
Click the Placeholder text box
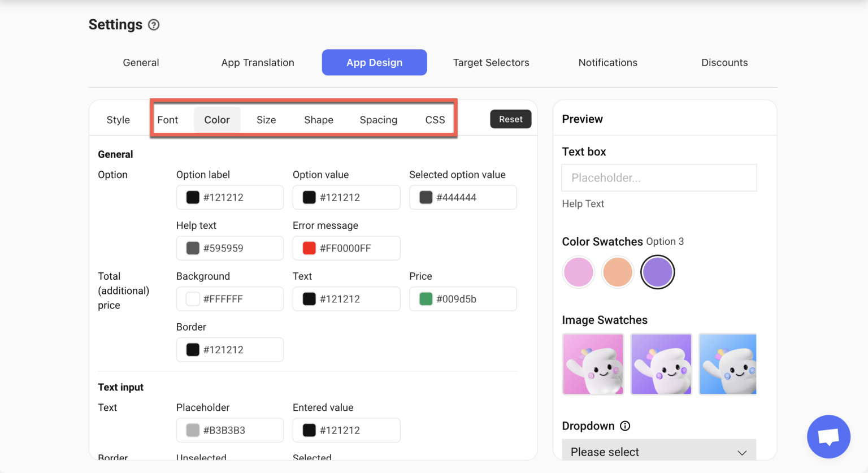658,177
